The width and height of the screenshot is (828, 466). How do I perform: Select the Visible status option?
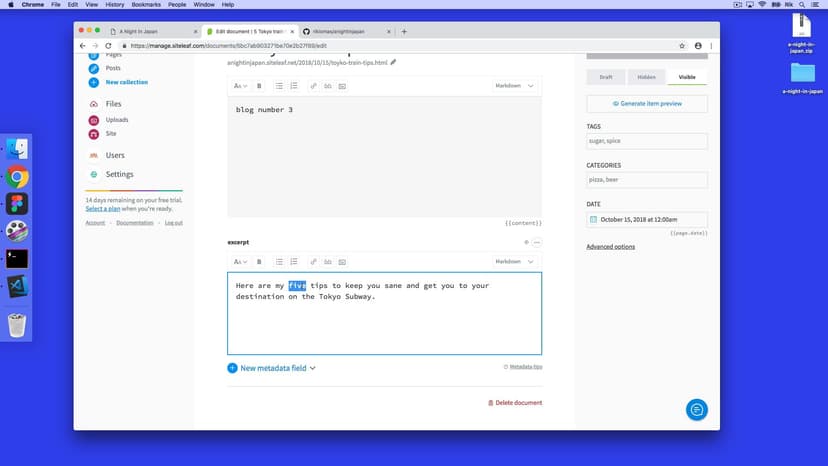coord(688,77)
